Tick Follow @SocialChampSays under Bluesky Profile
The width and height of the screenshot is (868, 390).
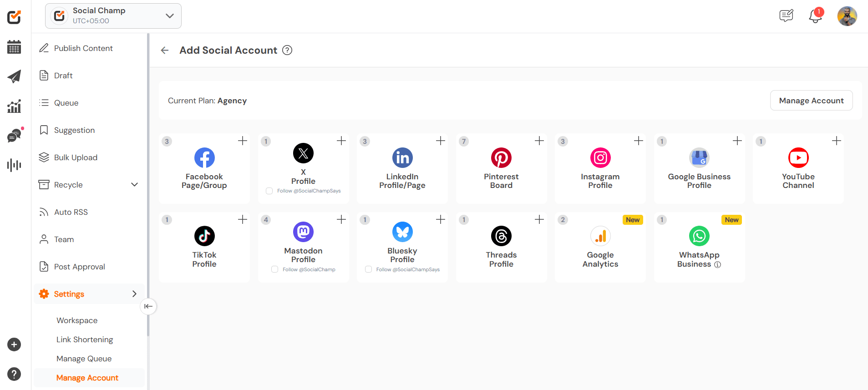pos(369,269)
